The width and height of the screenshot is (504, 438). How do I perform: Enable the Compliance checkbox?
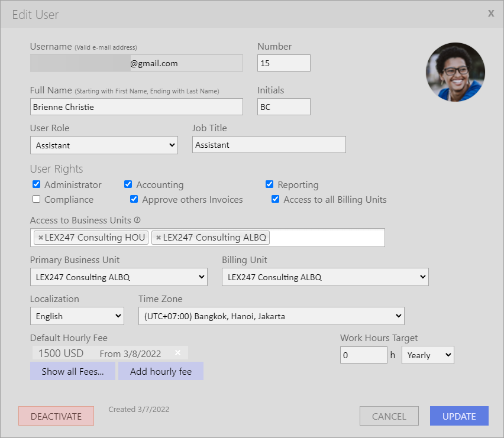(x=36, y=199)
